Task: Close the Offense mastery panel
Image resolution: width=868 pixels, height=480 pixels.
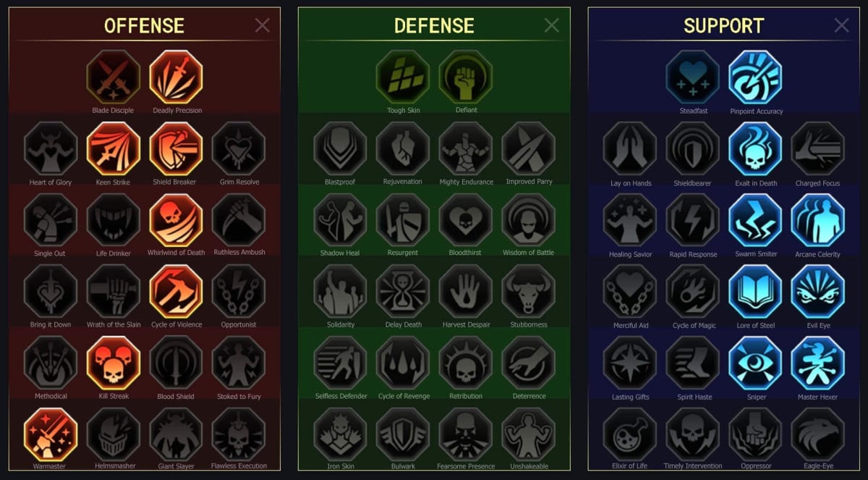Action: [x=263, y=25]
